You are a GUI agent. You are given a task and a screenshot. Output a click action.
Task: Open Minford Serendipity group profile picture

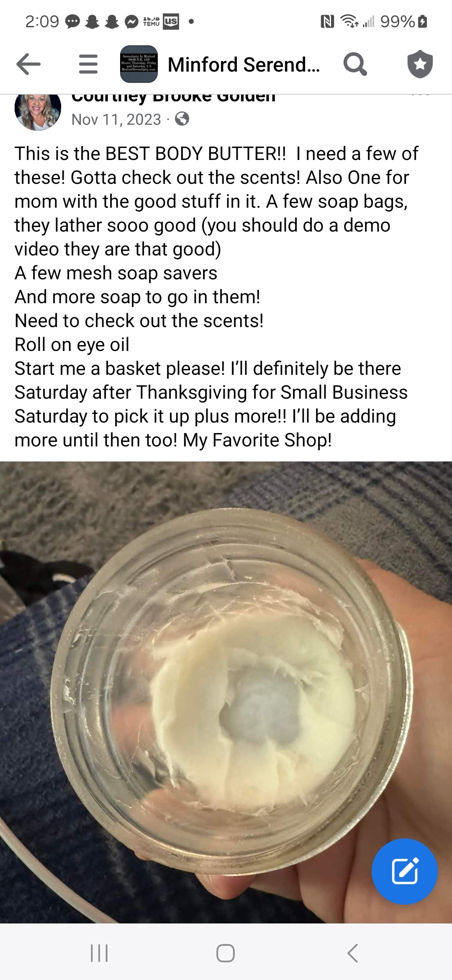coord(139,64)
